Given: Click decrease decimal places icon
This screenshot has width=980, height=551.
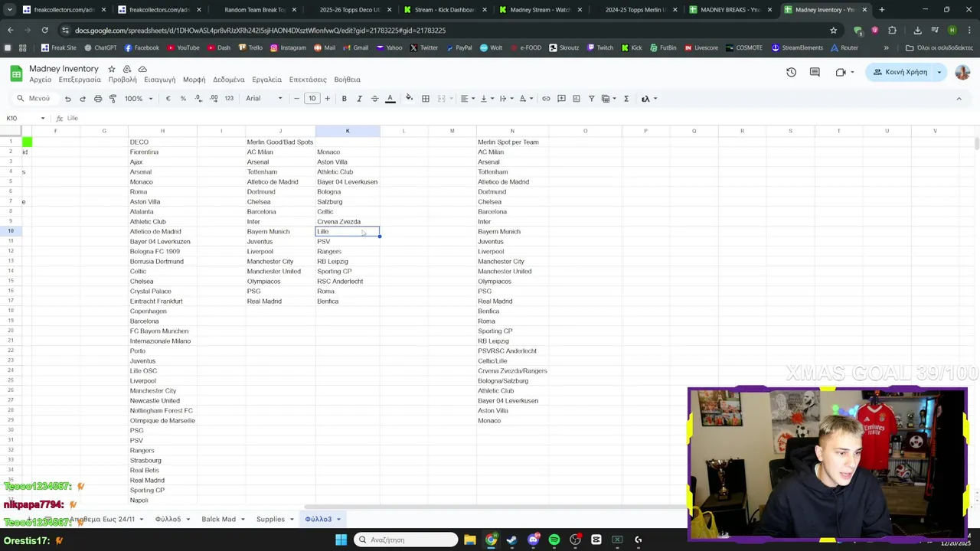Looking at the screenshot, I should point(198,99).
